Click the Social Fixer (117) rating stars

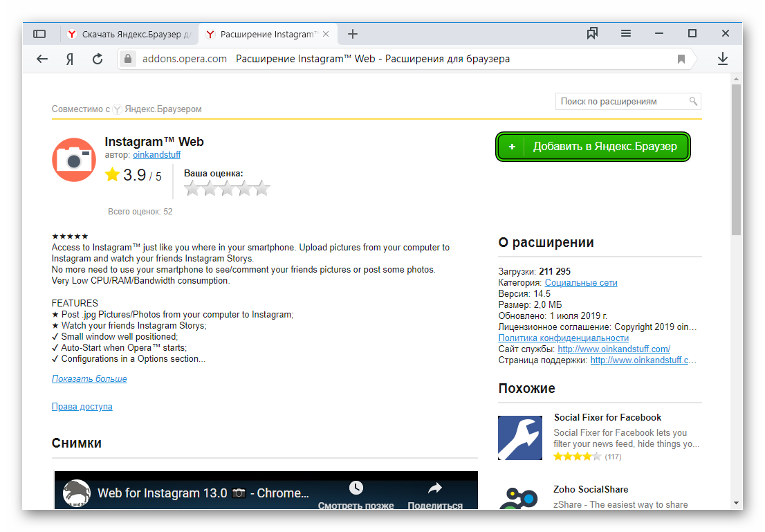click(x=577, y=457)
